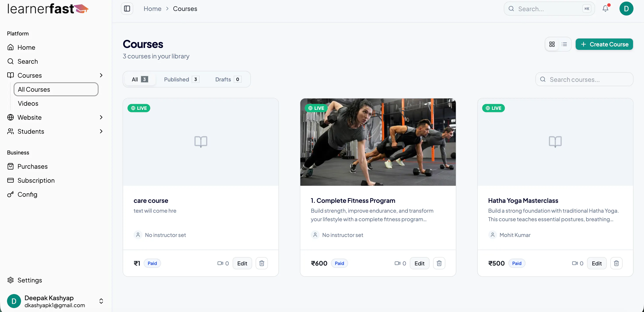
Task: Toggle the sidebar panel icon
Action: (x=127, y=9)
